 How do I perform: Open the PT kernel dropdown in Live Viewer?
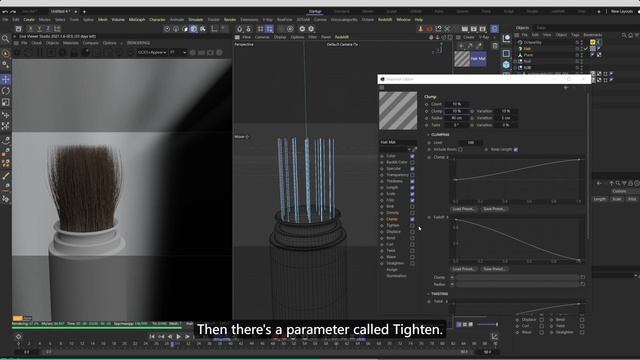(178, 52)
